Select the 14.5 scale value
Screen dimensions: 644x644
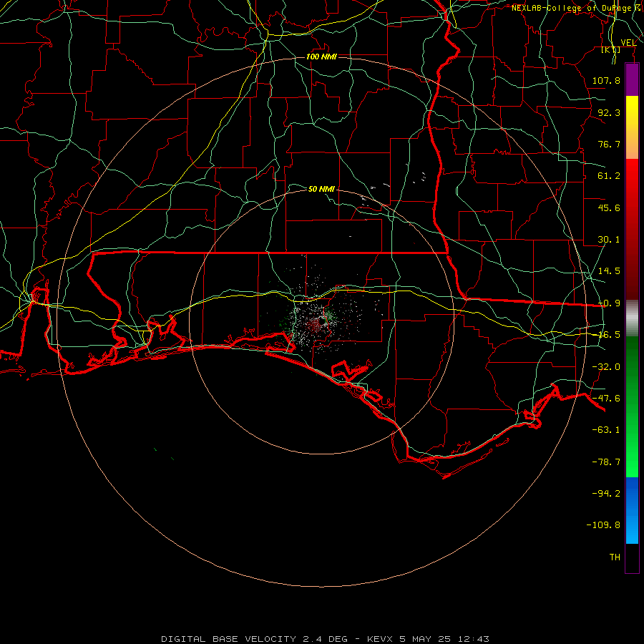point(609,271)
